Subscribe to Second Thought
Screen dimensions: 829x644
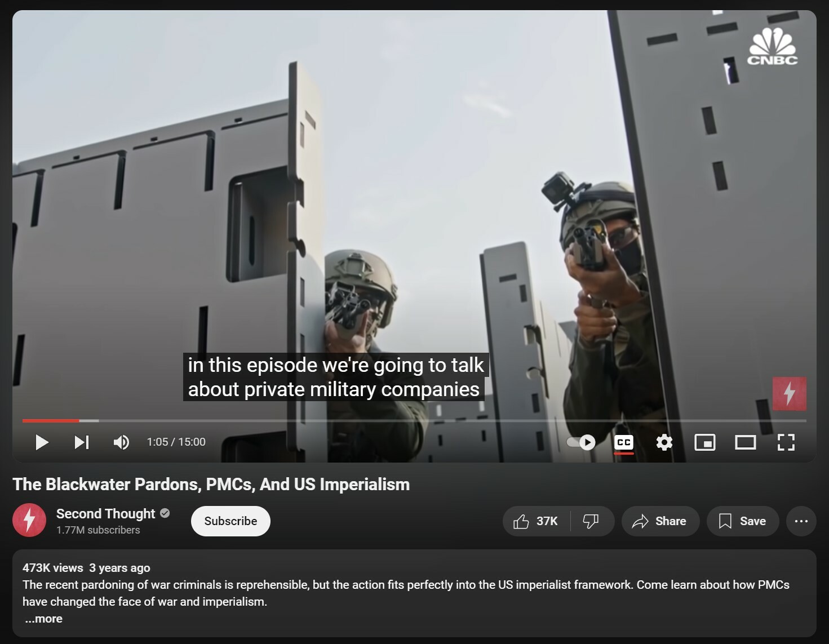point(230,521)
